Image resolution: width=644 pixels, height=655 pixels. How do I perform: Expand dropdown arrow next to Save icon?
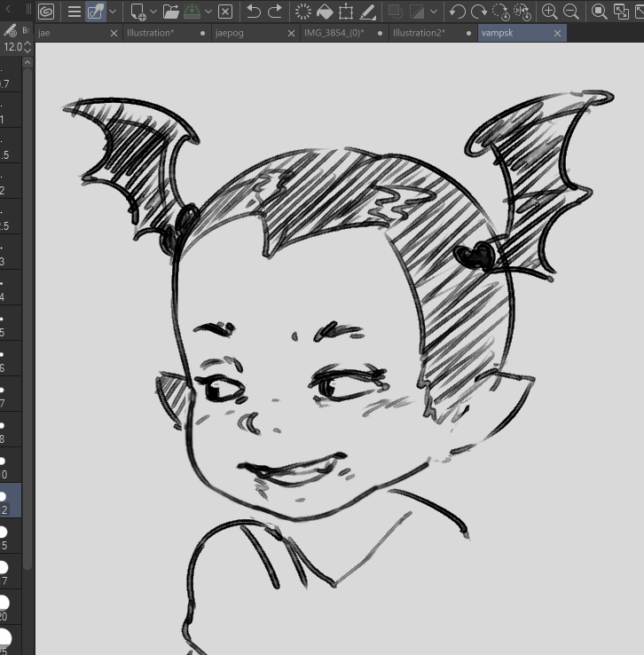coord(208,12)
